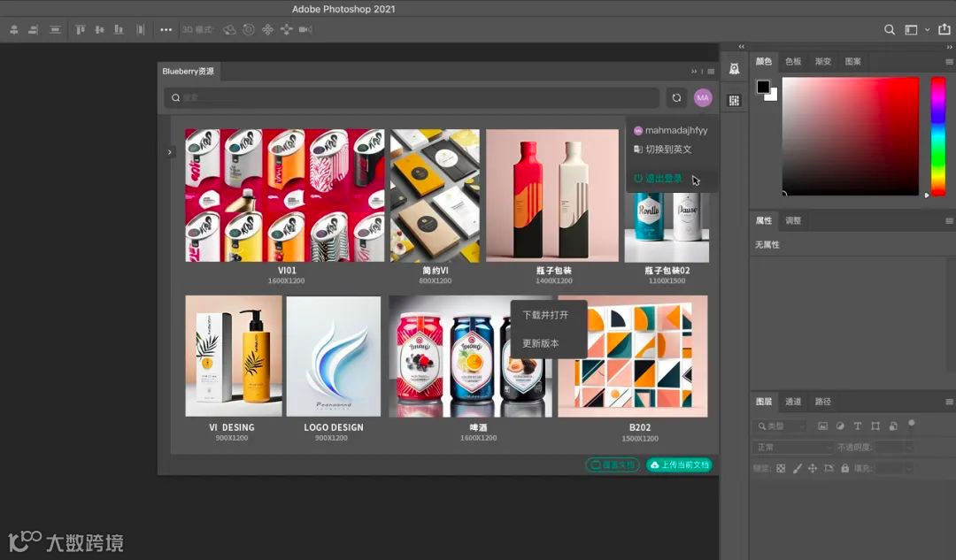This screenshot has height=560, width=956.
Task: Click the MA user avatar
Action: tap(702, 97)
